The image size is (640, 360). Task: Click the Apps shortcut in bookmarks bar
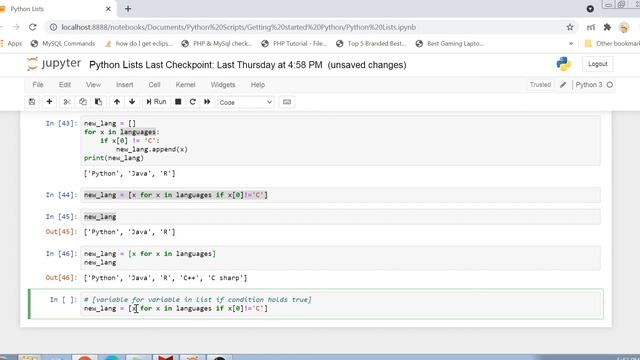coord(11,43)
